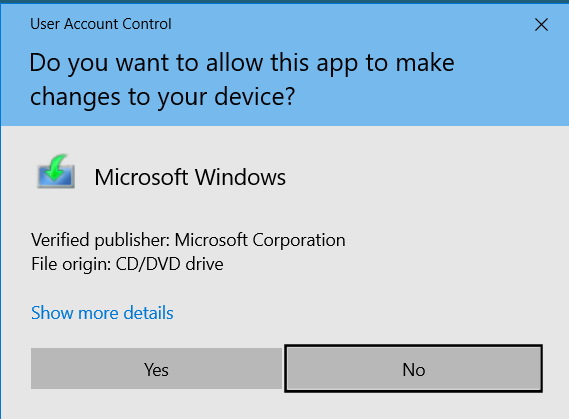Click the word 'Windows' in the app name
Image resolution: width=569 pixels, height=419 pixels.
point(240,177)
